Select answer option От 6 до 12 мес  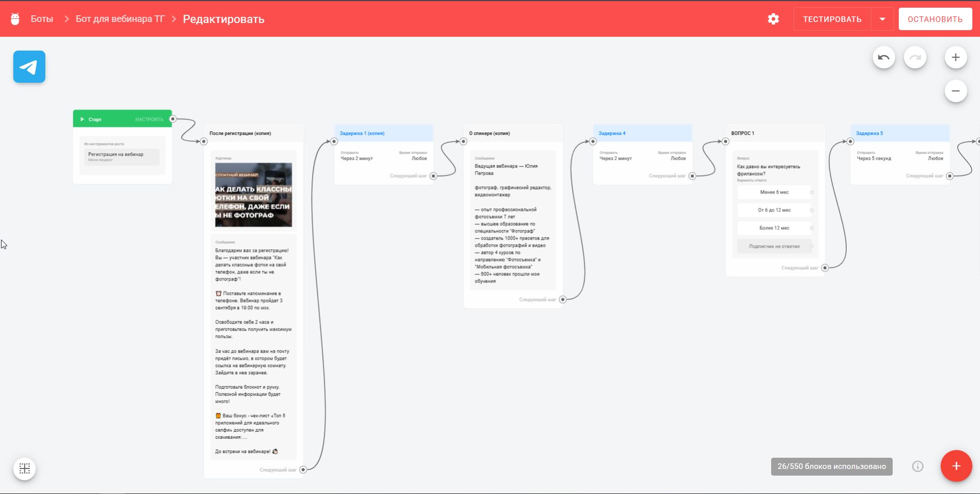774,210
